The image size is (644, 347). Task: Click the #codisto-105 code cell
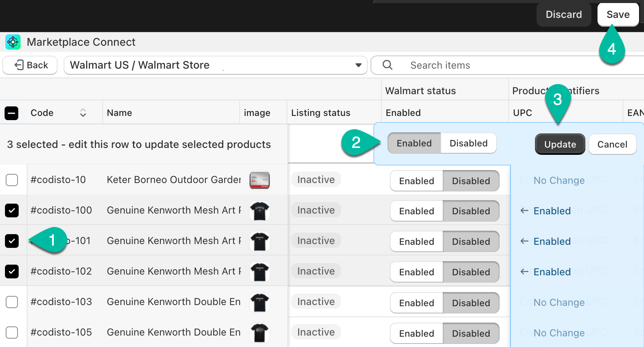pos(61,332)
